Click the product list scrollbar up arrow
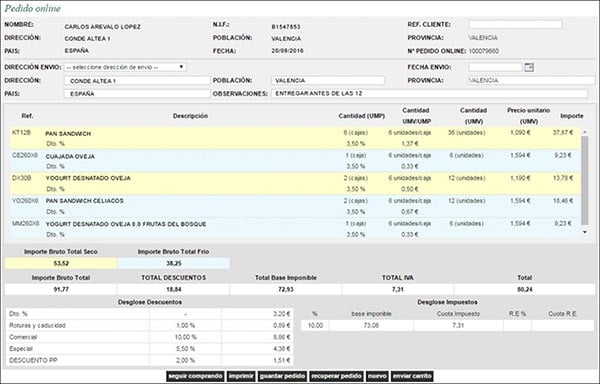Screen dimensions: 600x384 tap(584, 132)
